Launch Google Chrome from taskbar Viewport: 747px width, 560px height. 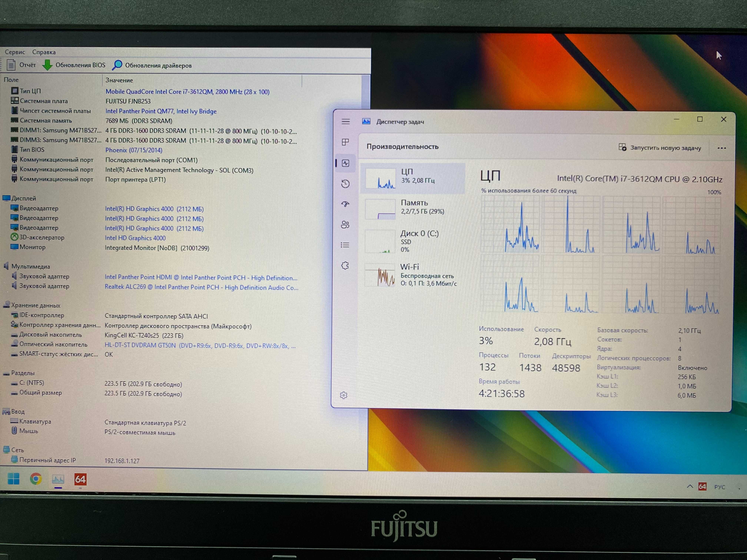point(36,479)
